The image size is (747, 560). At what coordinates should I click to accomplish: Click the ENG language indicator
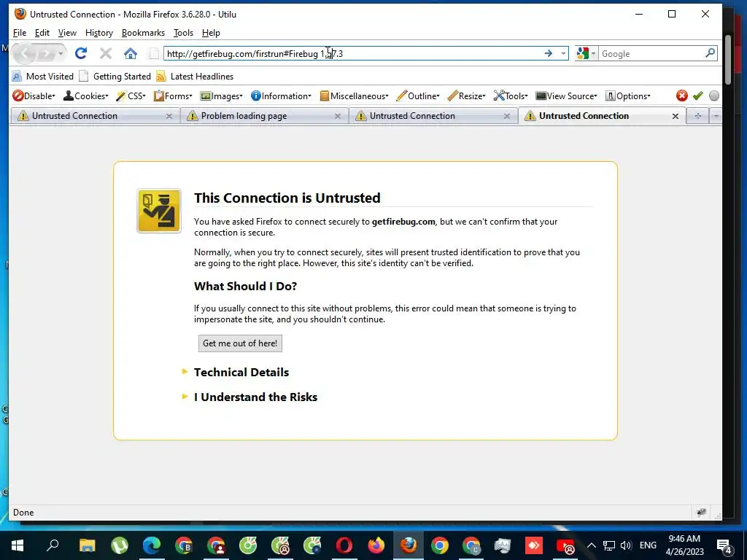[x=648, y=545]
